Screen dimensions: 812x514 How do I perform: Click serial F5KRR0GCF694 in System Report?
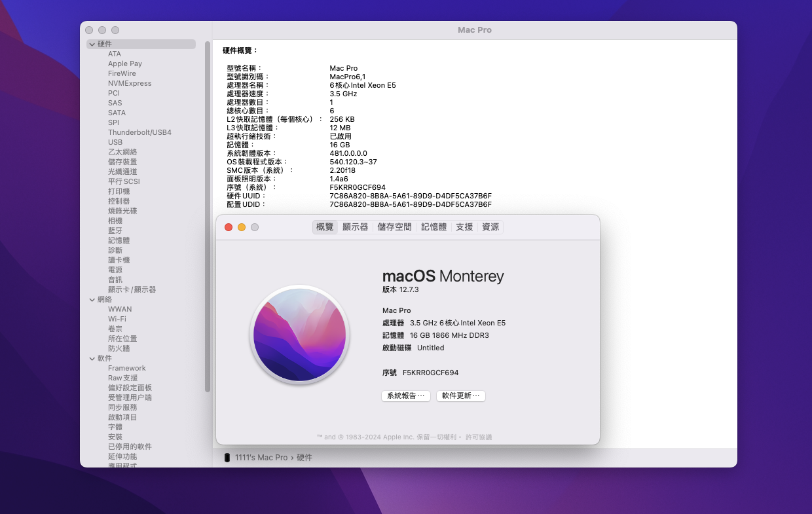[358, 187]
